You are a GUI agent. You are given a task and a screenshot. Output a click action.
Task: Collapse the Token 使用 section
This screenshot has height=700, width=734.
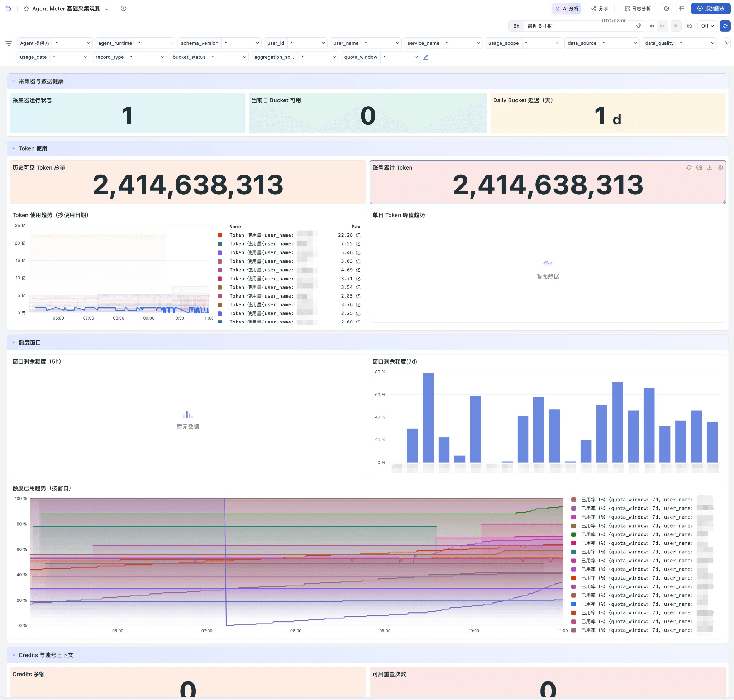tap(14, 148)
